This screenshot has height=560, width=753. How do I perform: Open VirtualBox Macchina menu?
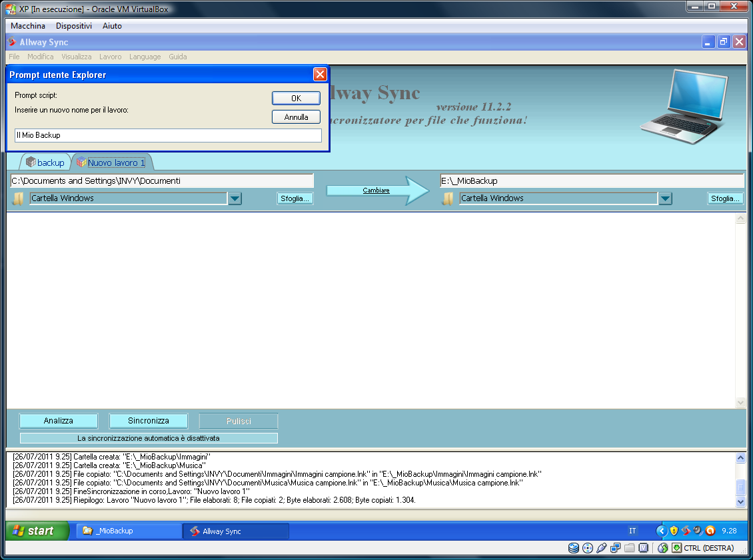(x=28, y=26)
